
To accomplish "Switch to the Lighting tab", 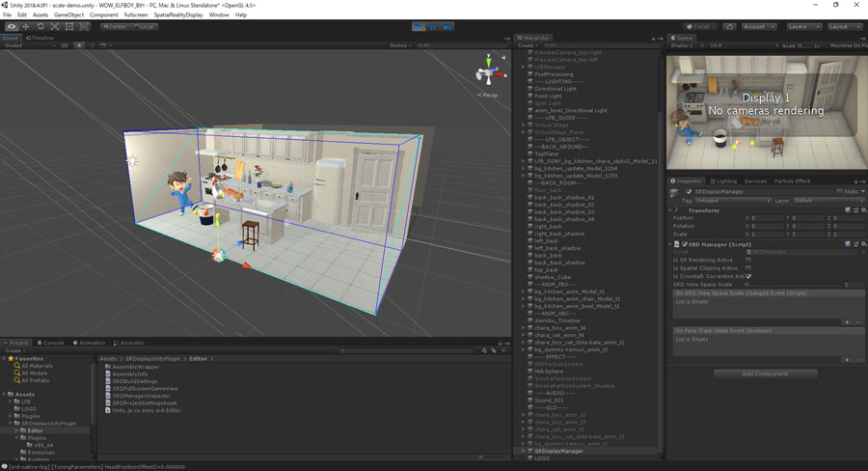I will click(723, 180).
